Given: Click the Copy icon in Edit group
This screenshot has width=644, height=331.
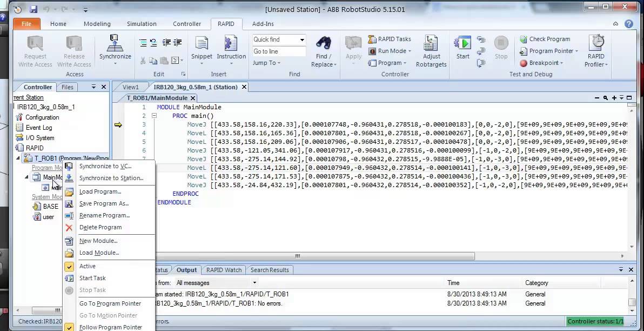Looking at the screenshot, I should 153,61.
